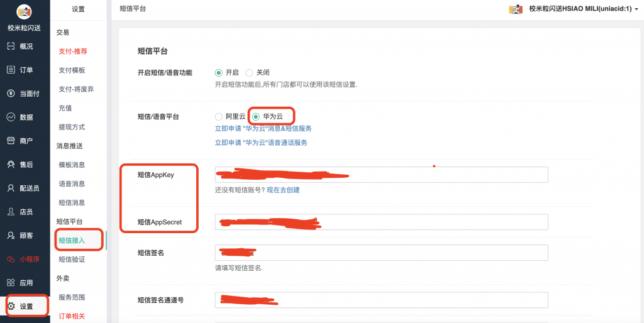Select 短信接入 submenu item
This screenshot has height=323, width=644.
tap(72, 241)
